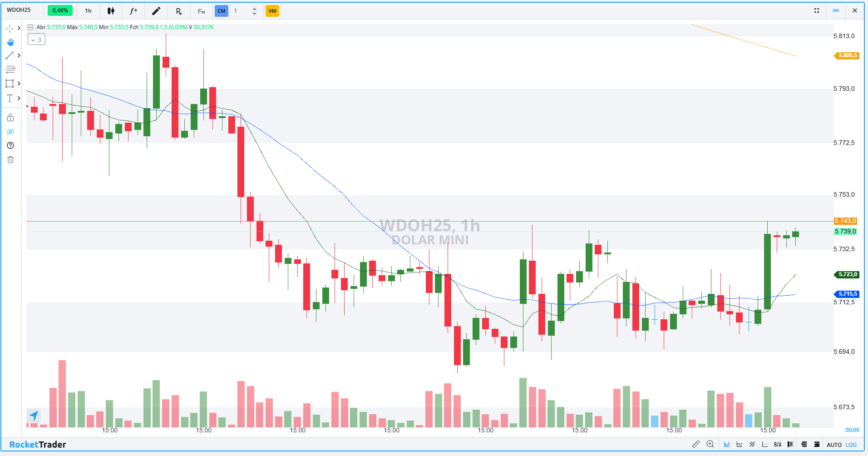Toggle LOG scale on price axis
Screen dimensions: 868x456
click(x=851, y=445)
